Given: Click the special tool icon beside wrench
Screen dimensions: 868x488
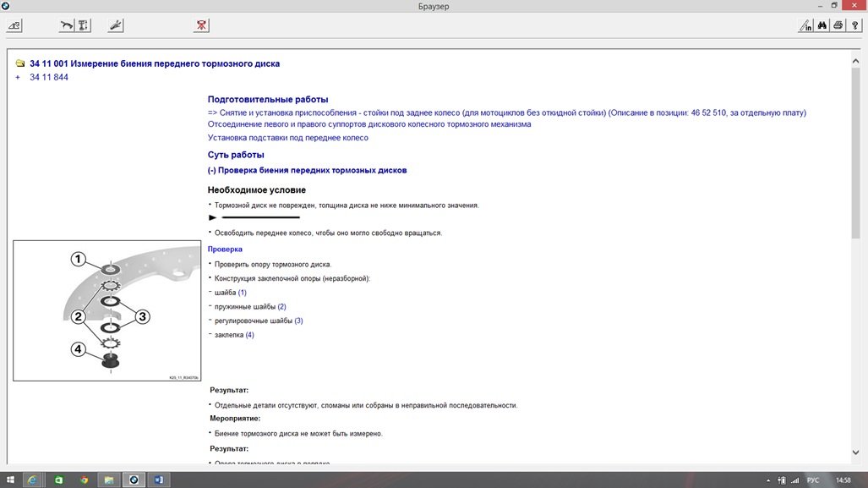Looking at the screenshot, I should 84,25.
